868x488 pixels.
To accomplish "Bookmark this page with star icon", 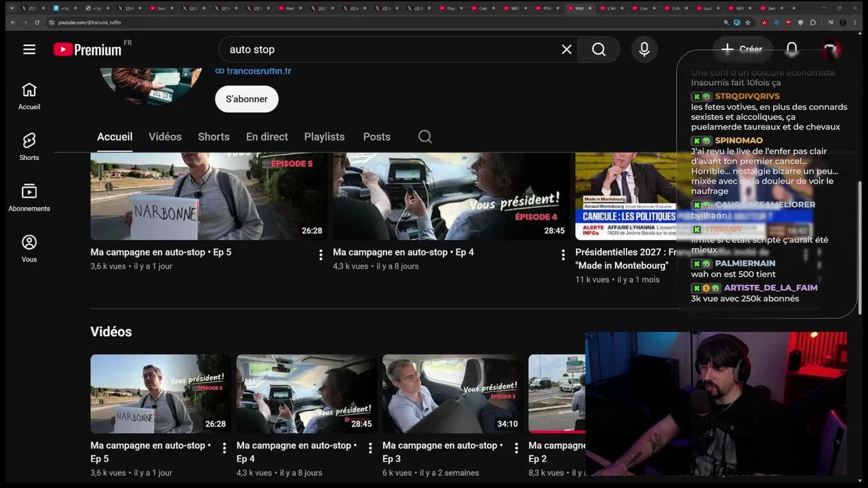I will tap(748, 22).
